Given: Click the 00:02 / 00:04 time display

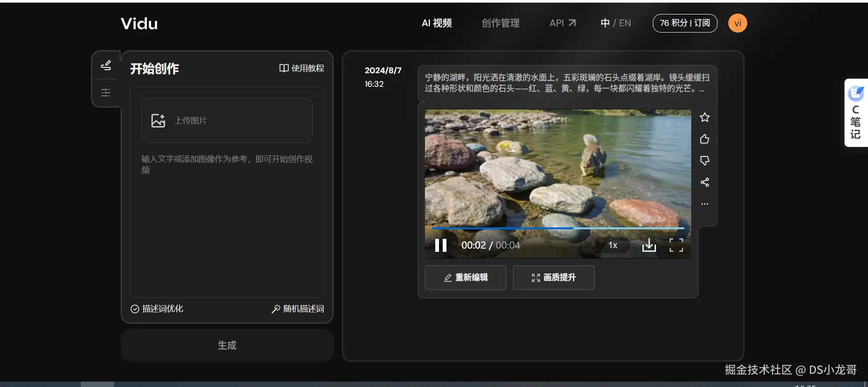Looking at the screenshot, I should [491, 245].
